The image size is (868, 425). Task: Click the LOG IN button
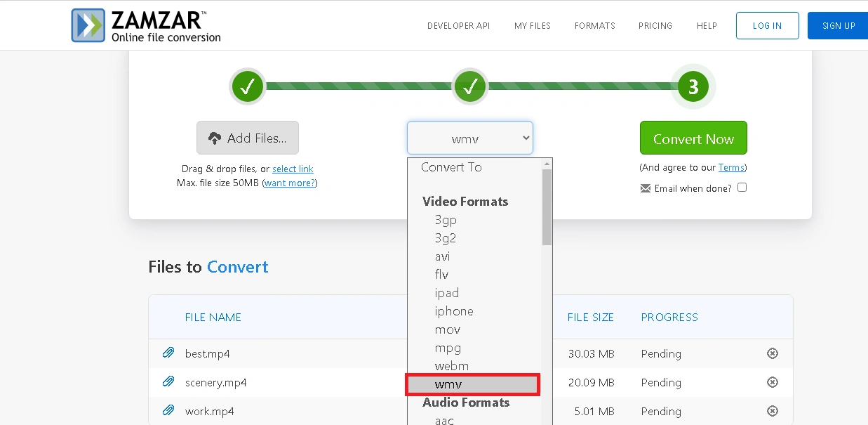(x=767, y=25)
